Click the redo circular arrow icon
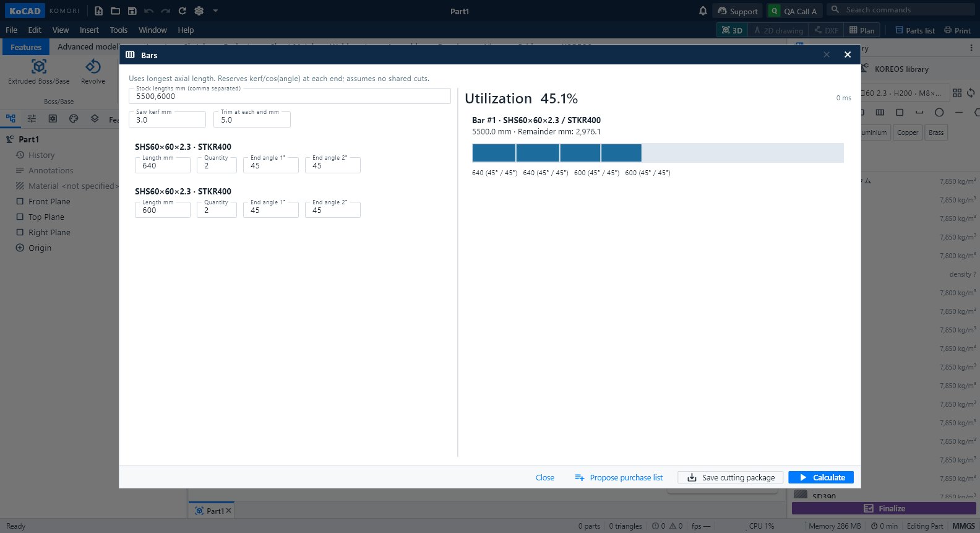This screenshot has height=533, width=980. click(x=182, y=11)
